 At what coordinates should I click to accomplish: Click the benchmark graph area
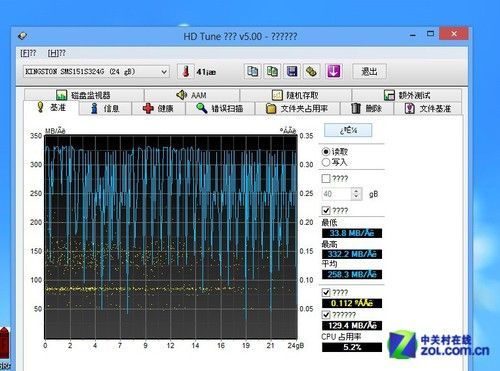point(171,237)
